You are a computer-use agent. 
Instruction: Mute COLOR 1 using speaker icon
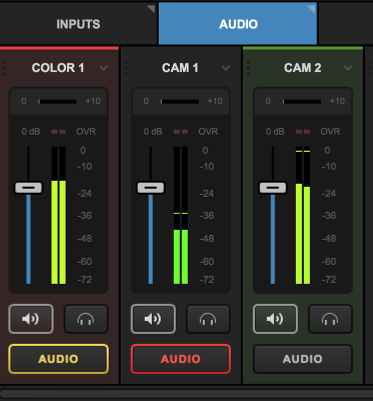31,319
